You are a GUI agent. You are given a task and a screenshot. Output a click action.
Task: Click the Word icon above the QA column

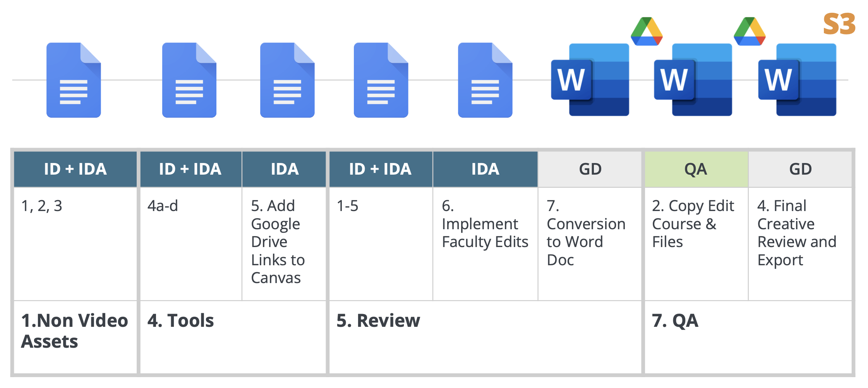coord(693,80)
